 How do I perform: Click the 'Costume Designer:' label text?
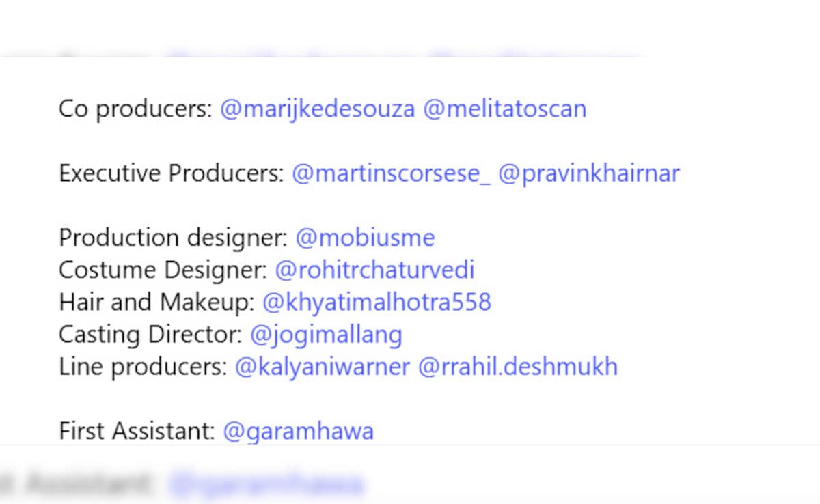(163, 270)
